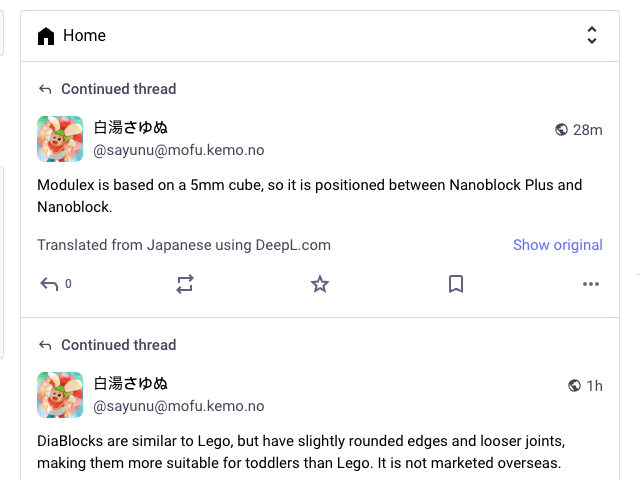Favourite the Modulex post with star
640x480 pixels.
(x=320, y=284)
